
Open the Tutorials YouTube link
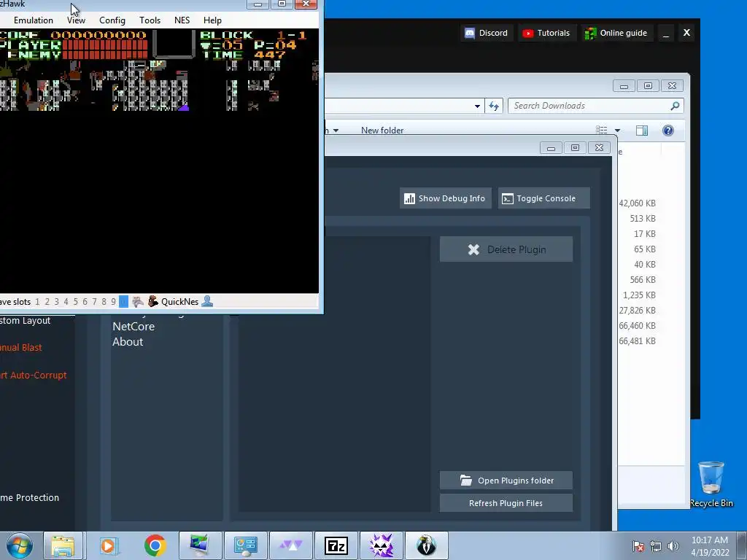point(546,33)
